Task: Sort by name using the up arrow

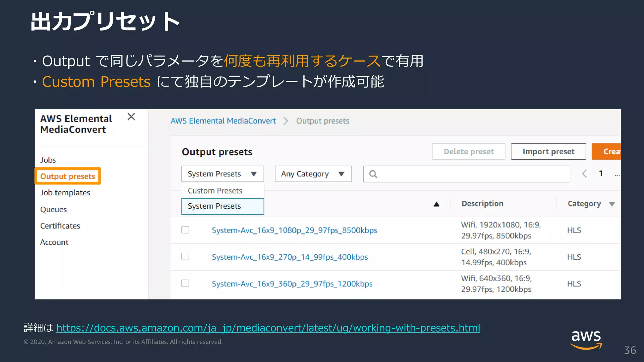Action: [436, 204]
